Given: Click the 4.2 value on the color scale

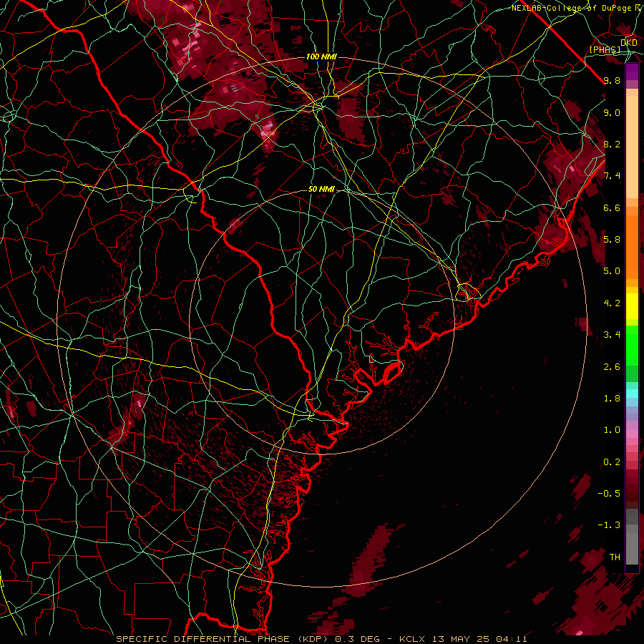Looking at the screenshot, I should 612,303.
